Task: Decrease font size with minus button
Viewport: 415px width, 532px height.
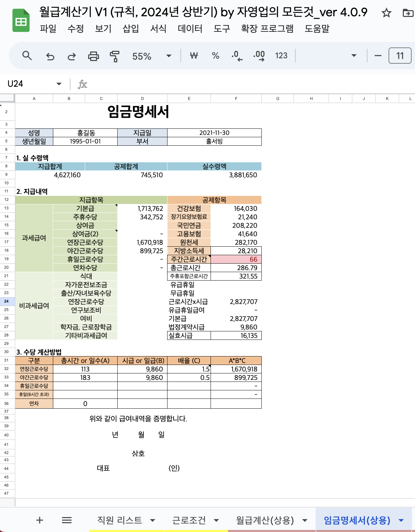Action: click(x=378, y=56)
